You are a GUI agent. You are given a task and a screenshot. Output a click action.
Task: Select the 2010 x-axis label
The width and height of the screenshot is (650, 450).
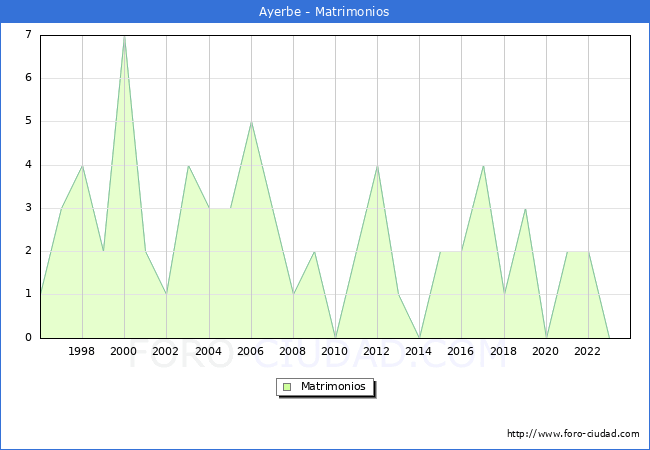tap(335, 351)
